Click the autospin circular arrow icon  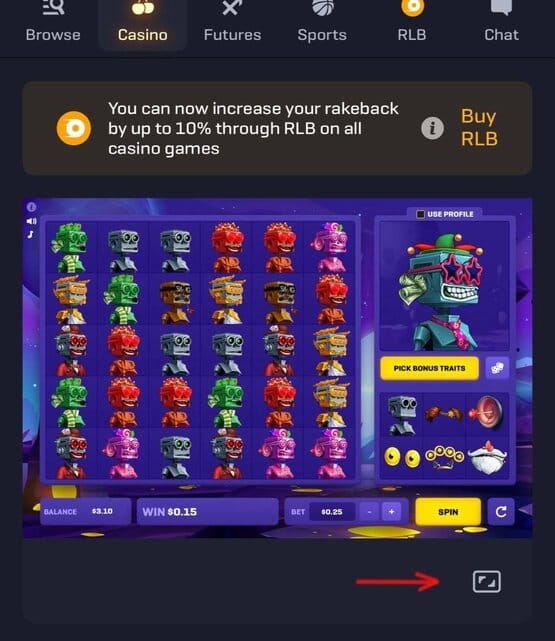coord(501,511)
